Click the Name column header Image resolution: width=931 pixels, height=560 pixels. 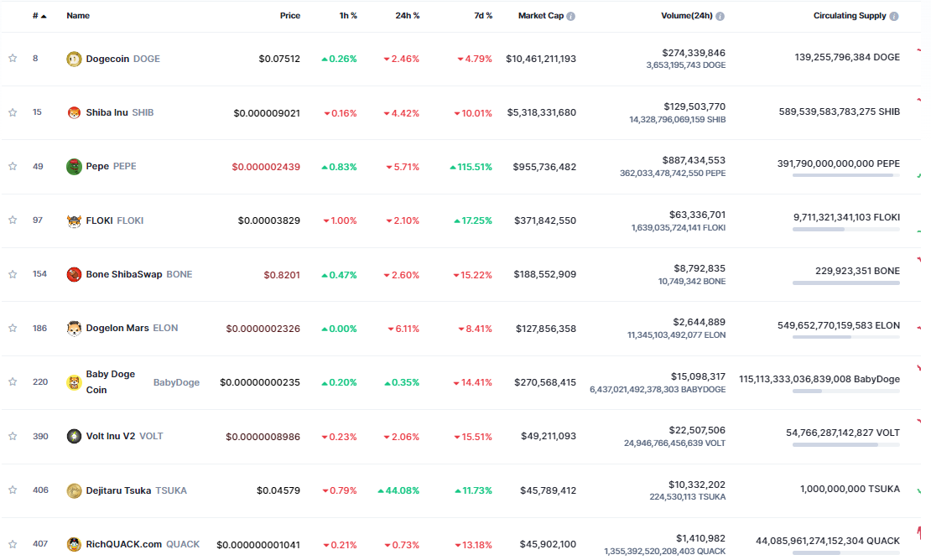click(x=78, y=16)
